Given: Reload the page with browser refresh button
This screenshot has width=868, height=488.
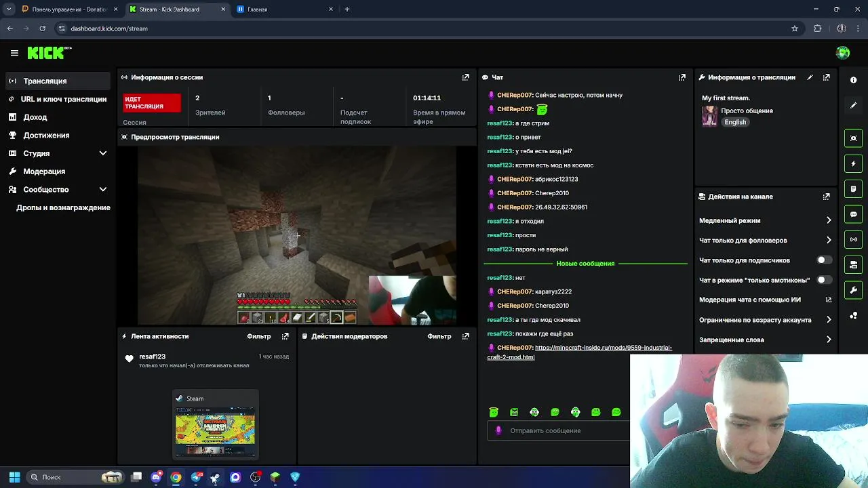Looking at the screenshot, I should click(42, 28).
